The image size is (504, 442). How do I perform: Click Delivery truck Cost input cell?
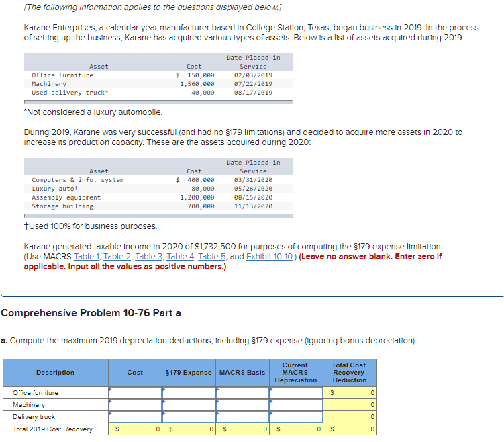coord(135,417)
